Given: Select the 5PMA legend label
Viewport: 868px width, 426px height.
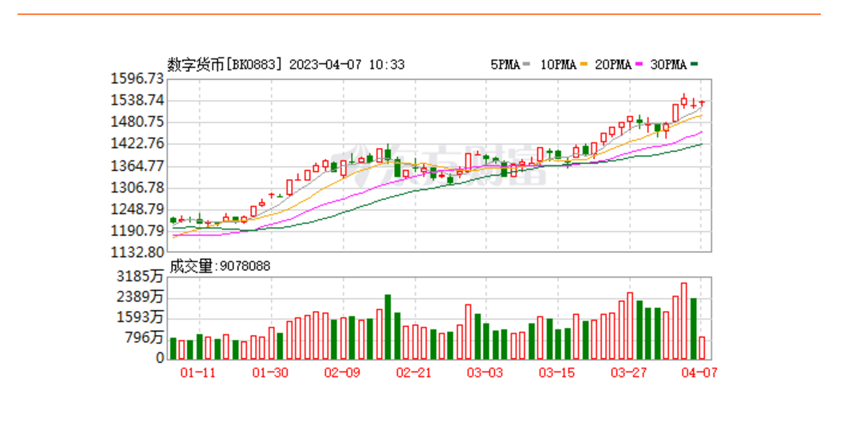Looking at the screenshot, I should (x=504, y=65).
